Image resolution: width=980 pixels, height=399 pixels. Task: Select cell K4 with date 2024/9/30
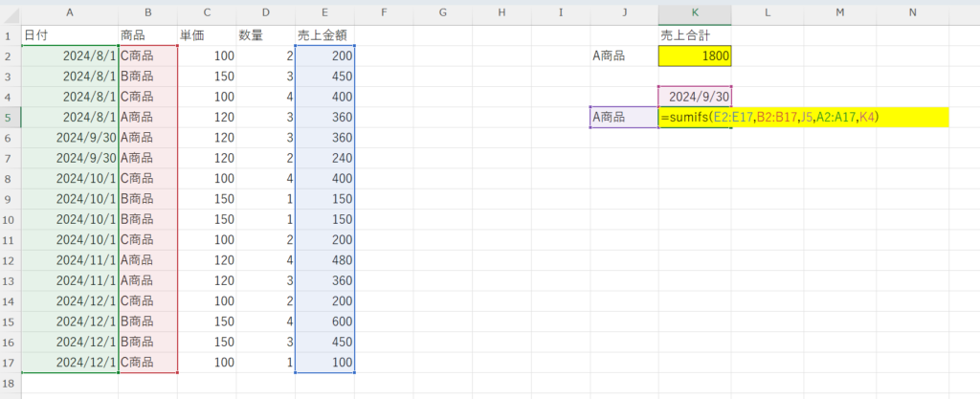click(695, 97)
